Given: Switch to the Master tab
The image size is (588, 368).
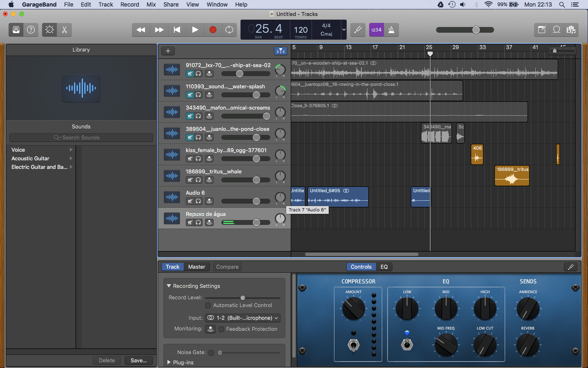Looking at the screenshot, I should coord(196,267).
